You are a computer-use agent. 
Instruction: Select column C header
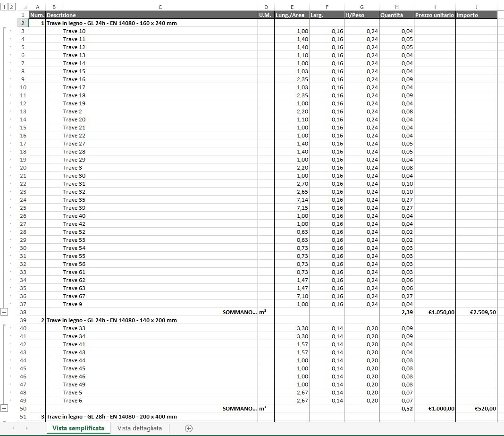point(160,7)
